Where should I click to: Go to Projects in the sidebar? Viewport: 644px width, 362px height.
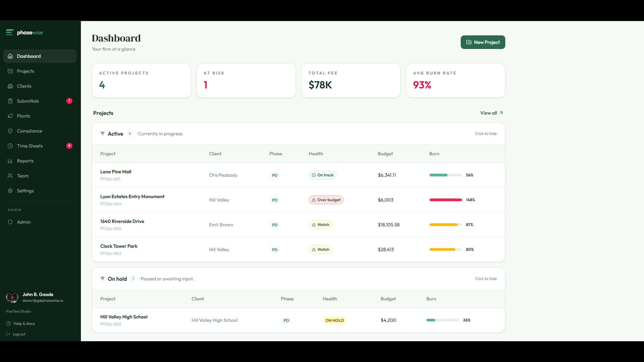click(x=40, y=71)
